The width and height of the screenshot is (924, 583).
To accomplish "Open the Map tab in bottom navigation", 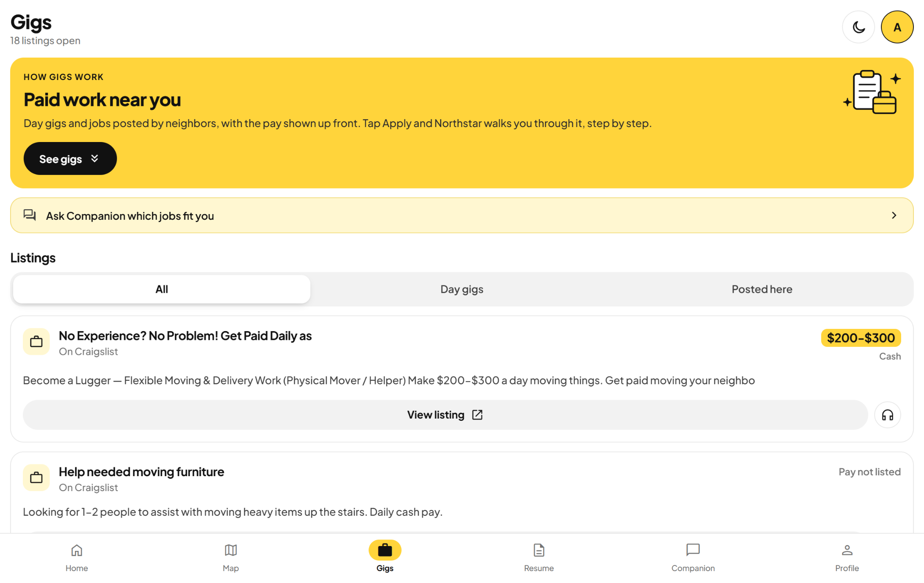I will click(x=231, y=557).
